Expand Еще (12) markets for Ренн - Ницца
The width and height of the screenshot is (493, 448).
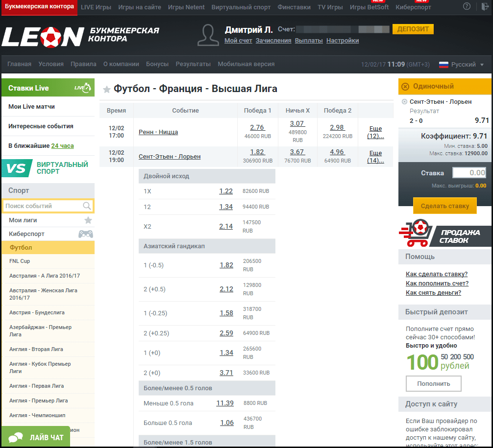(375, 132)
